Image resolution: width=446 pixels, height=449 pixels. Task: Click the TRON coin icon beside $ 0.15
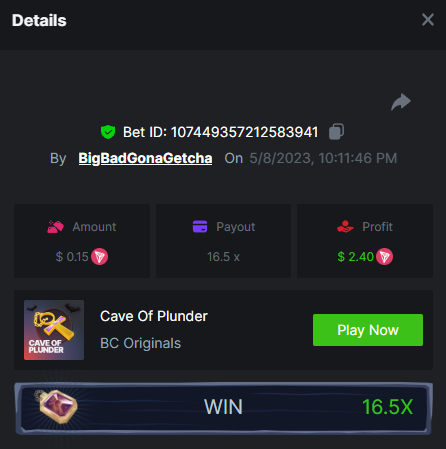coord(100,257)
